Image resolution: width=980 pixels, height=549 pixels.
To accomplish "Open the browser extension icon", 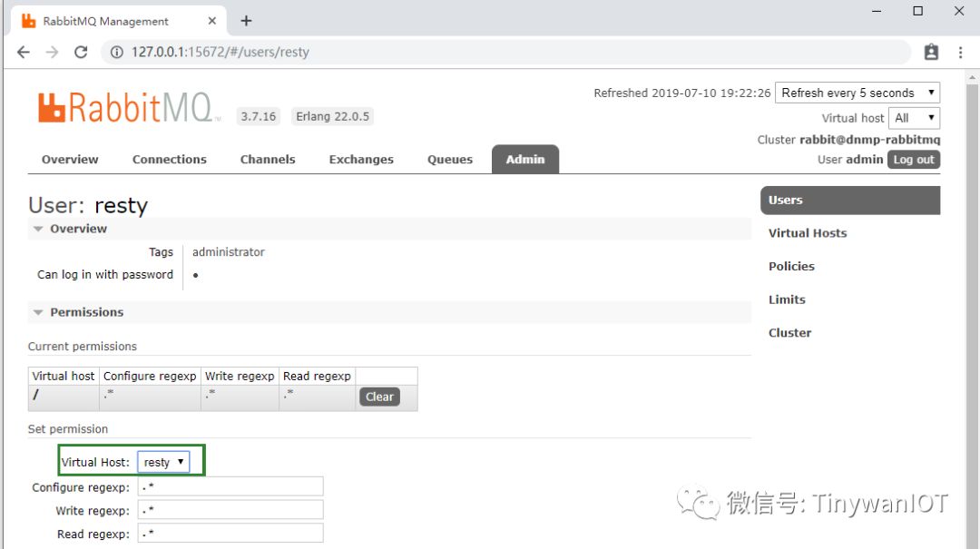I will [931, 52].
